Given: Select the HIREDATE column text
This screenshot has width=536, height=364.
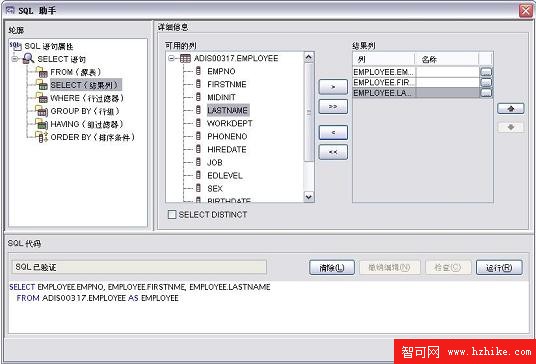Looking at the screenshot, I should (x=227, y=149).
